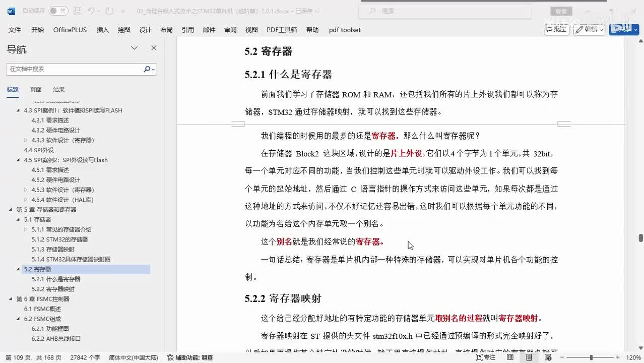
Task: Switch to the 布局 tab
Action: pos(166,30)
